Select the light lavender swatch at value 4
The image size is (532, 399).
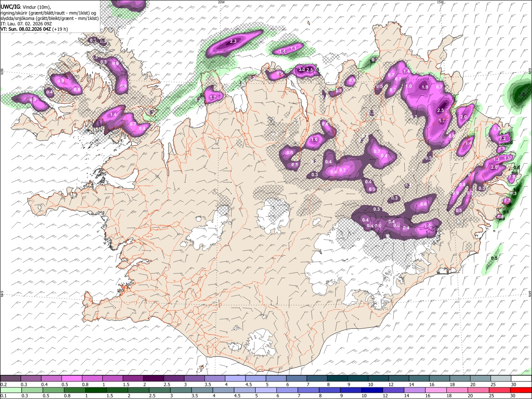[x=235, y=379]
